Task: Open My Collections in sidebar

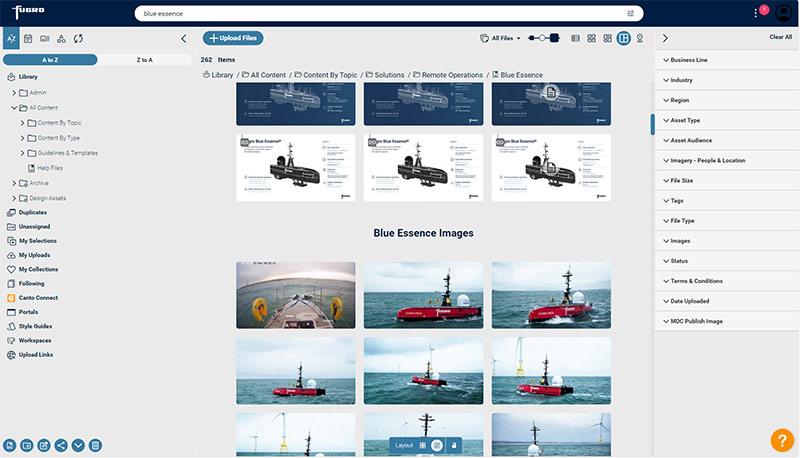Action: (x=38, y=269)
